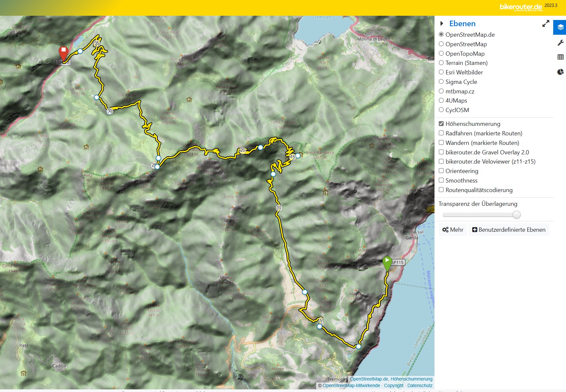Open the Datenschutz link
Screen dimensions: 566x392
pos(420,385)
